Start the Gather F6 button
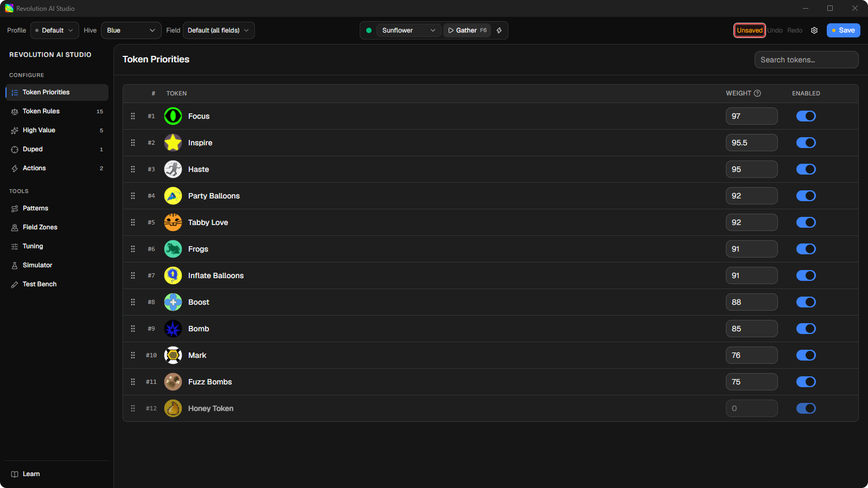Viewport: 868px width, 488px height. point(467,30)
